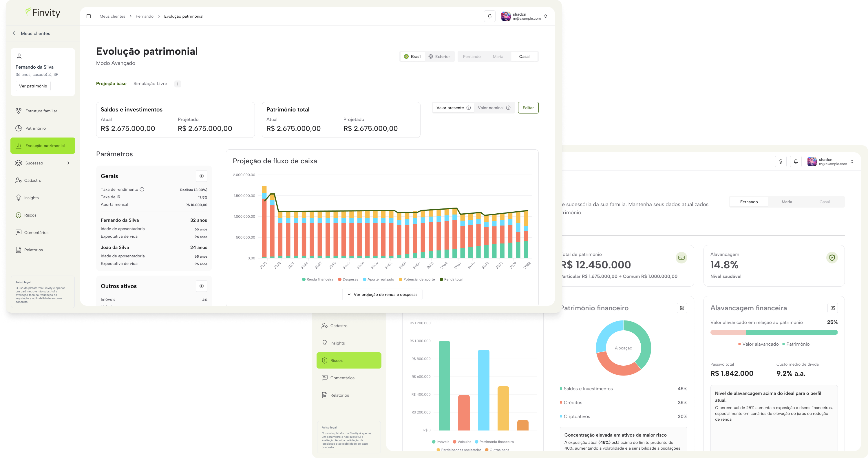The height and width of the screenshot is (458, 868).
Task: Click the lightbulb insights icon in header
Action: coord(781,162)
